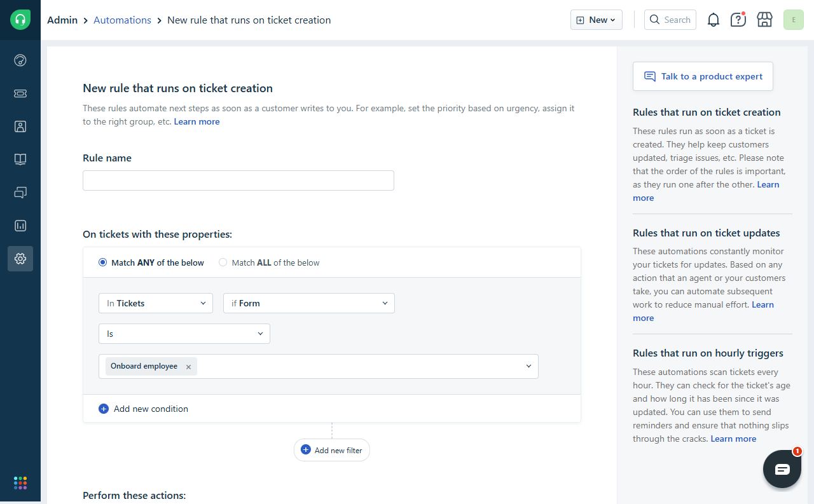Screen dimensions: 814x504
Task: Open Learn more under rule description
Action: click(197, 121)
